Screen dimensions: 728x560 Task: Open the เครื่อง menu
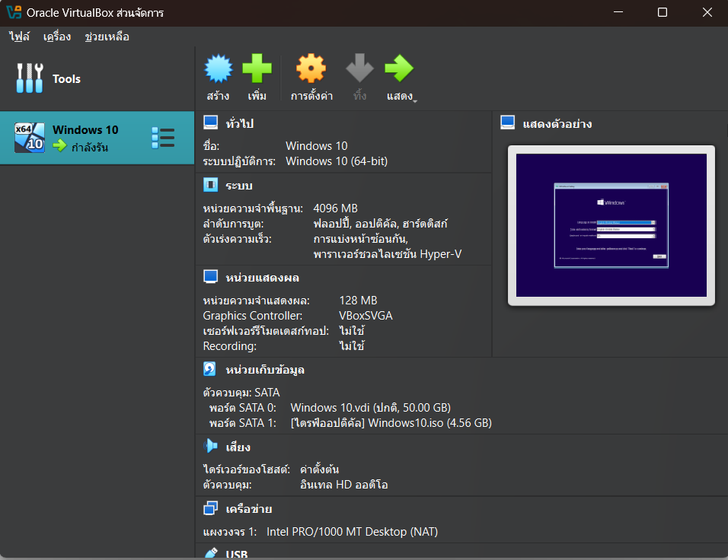tap(57, 37)
